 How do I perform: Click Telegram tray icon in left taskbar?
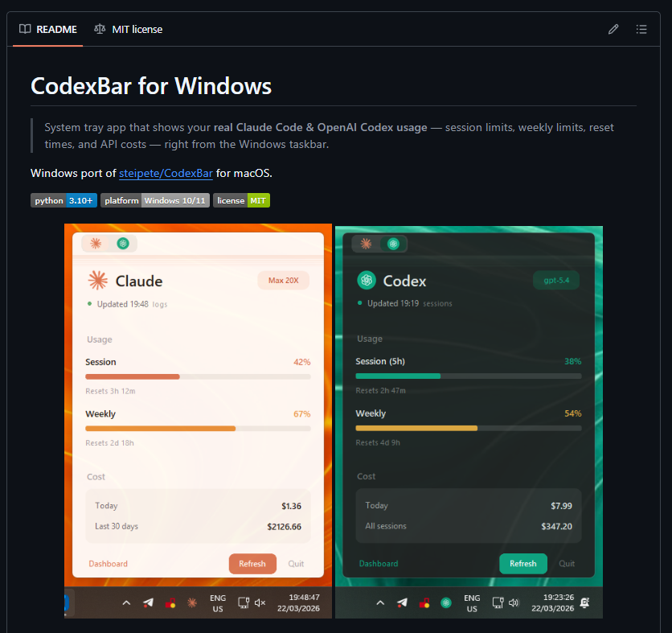pyautogui.click(x=148, y=603)
